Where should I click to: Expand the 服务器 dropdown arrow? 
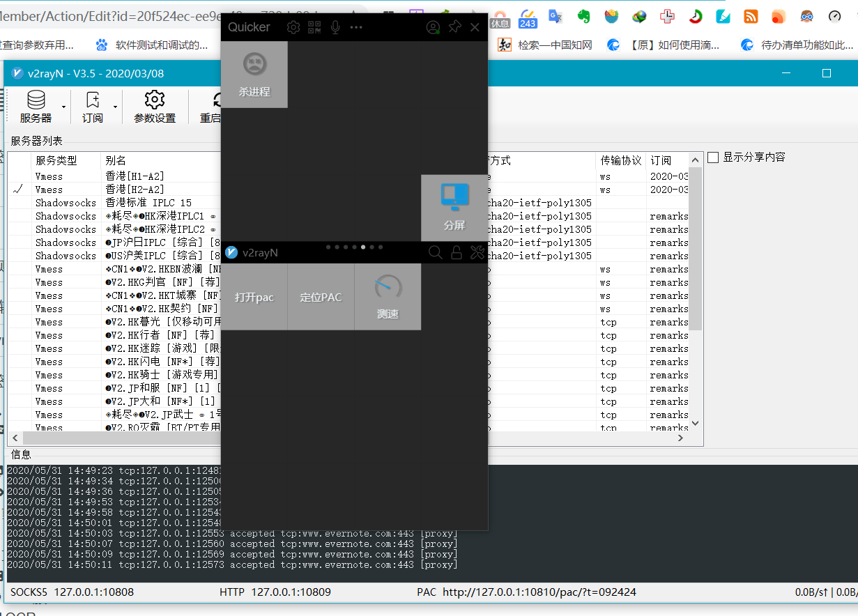pyautogui.click(x=63, y=107)
